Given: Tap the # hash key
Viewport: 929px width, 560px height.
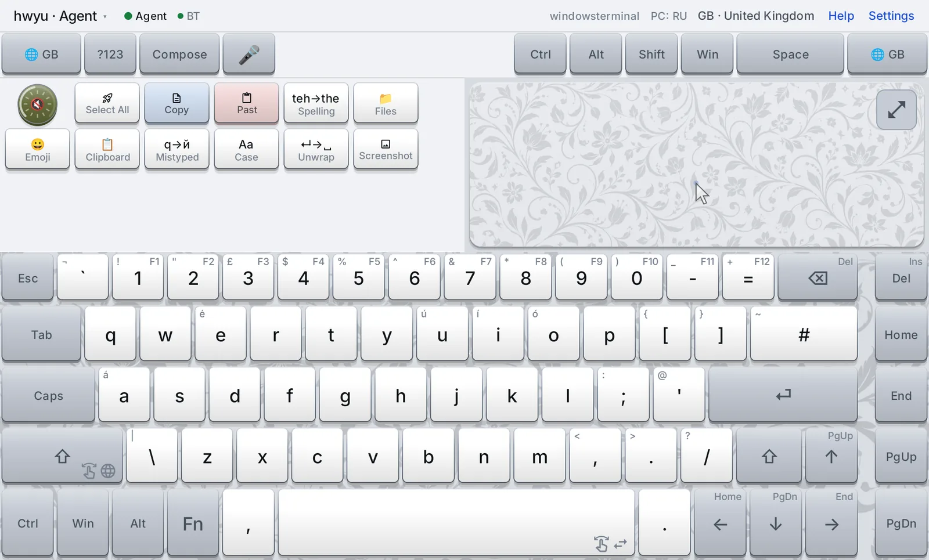Looking at the screenshot, I should click(804, 334).
